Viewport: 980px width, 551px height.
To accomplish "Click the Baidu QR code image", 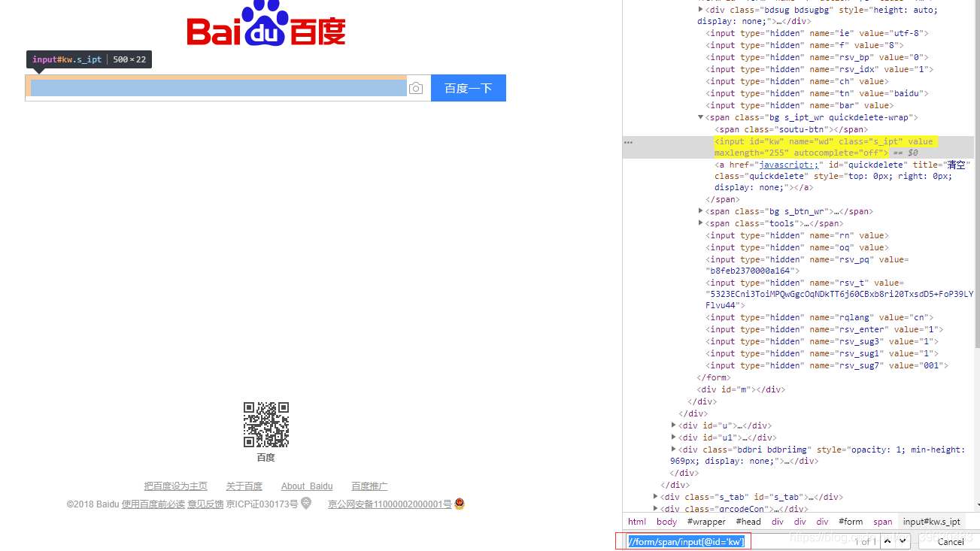I will [x=266, y=425].
